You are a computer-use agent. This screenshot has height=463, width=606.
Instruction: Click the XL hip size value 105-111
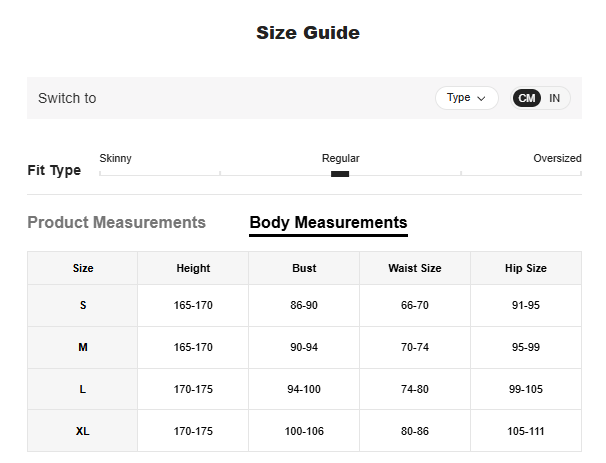[x=525, y=431]
